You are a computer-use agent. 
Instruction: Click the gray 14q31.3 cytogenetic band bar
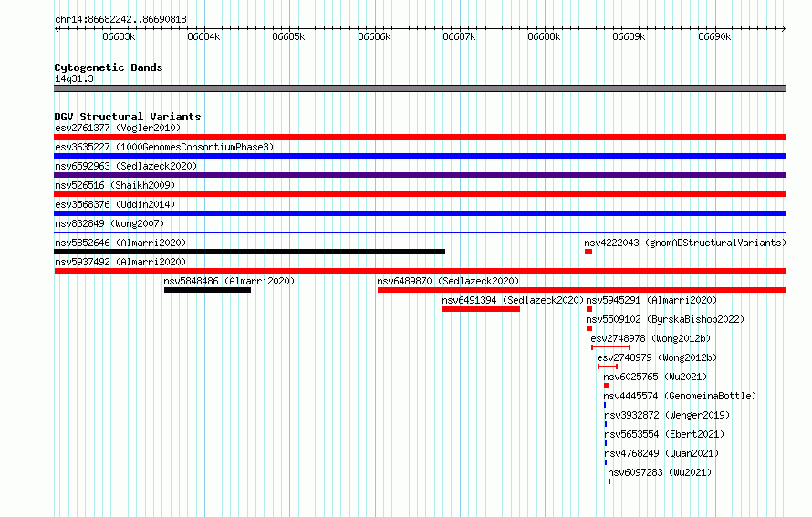pyautogui.click(x=420, y=88)
